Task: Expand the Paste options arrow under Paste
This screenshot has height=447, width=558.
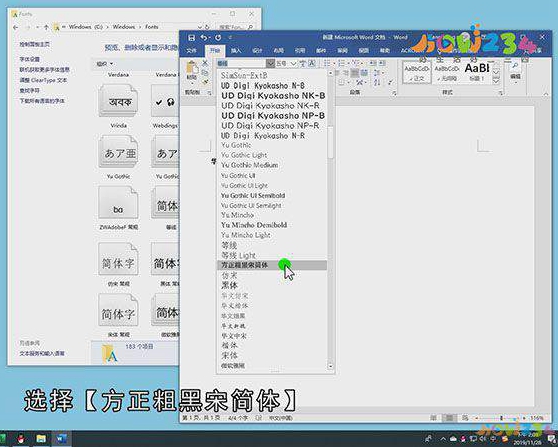Action: (192, 83)
